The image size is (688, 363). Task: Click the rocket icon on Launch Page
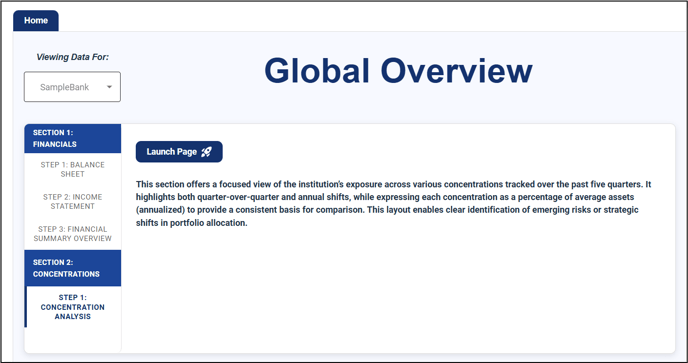click(x=206, y=152)
